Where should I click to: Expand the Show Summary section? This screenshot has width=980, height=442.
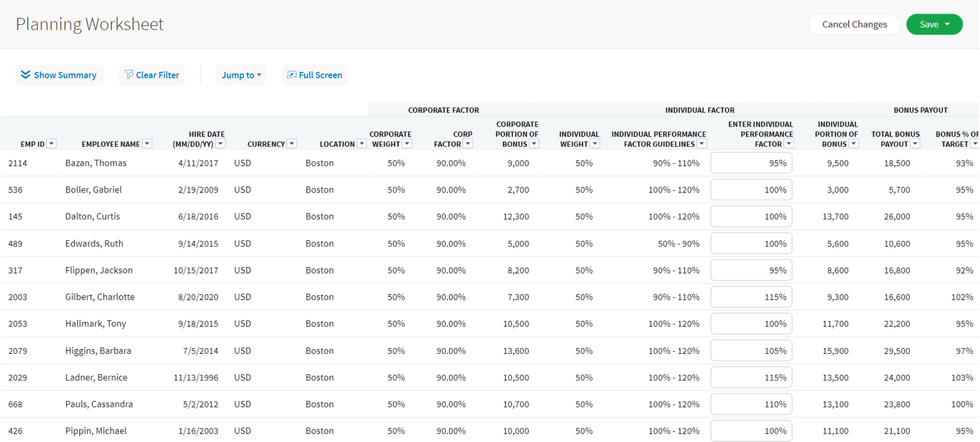point(59,75)
